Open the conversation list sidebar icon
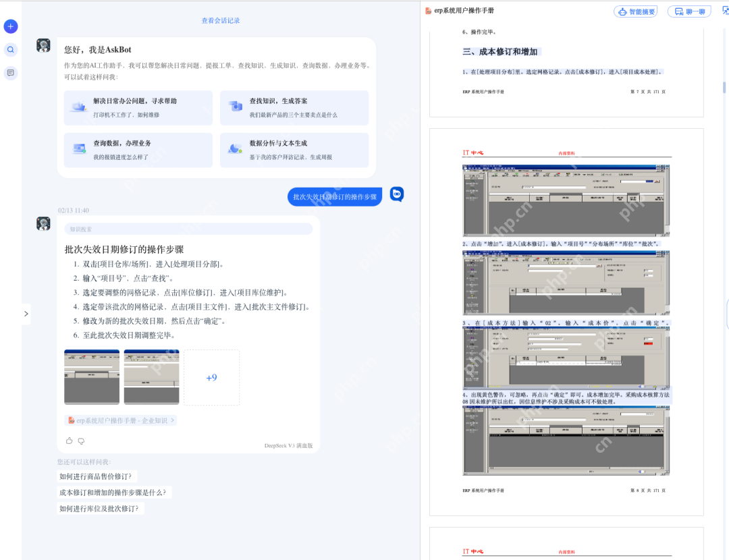Viewport: 729px width, 560px height. click(10, 72)
